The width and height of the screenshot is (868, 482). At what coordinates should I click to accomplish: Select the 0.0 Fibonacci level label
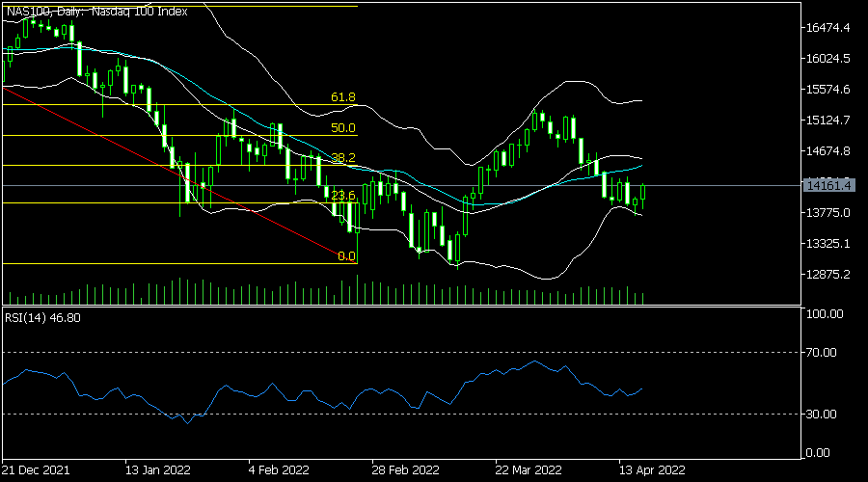pyautogui.click(x=346, y=256)
